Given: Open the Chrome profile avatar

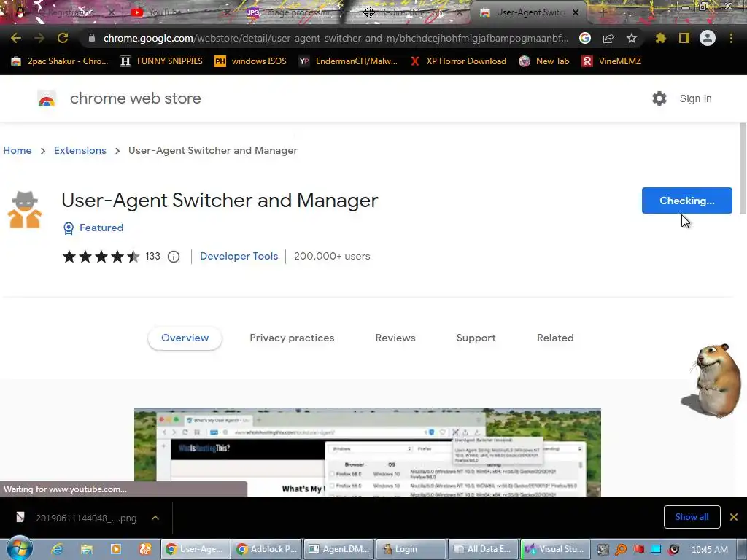Looking at the screenshot, I should pyautogui.click(x=708, y=38).
